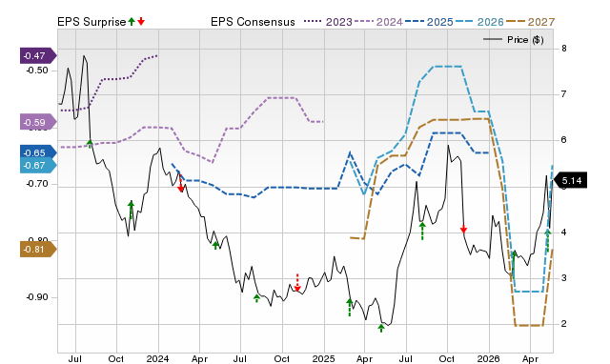Click the 2025 label on the time axis
The image size is (610, 364).
(324, 359)
